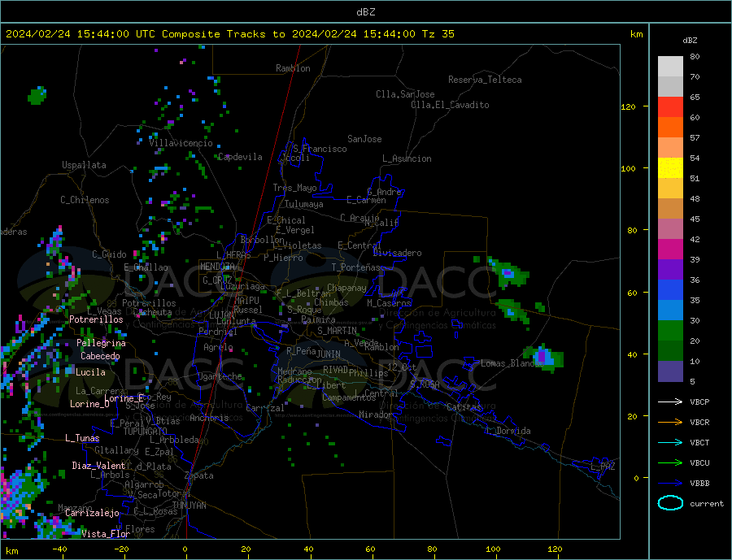Viewport: 732px width, 560px height.
Task: Click the 'TUPUNGATO' city label
Action: [x=146, y=432]
